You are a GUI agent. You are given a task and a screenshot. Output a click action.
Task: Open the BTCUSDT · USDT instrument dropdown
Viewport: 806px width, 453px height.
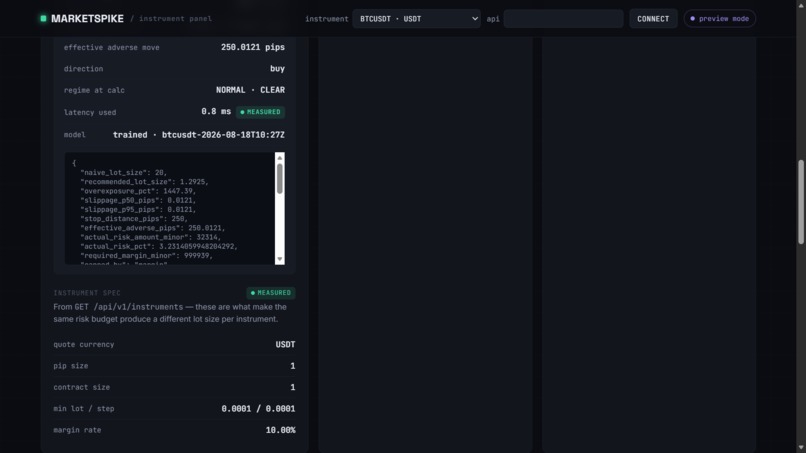click(x=416, y=19)
